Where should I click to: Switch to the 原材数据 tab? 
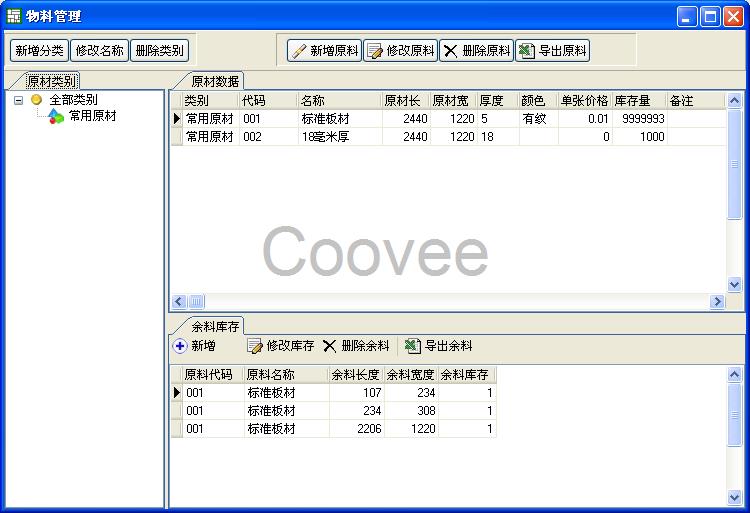tap(214, 81)
